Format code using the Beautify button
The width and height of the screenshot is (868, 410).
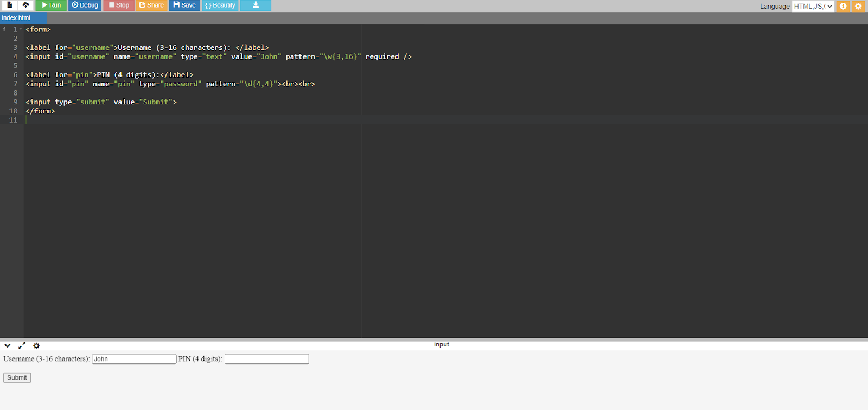coord(220,5)
